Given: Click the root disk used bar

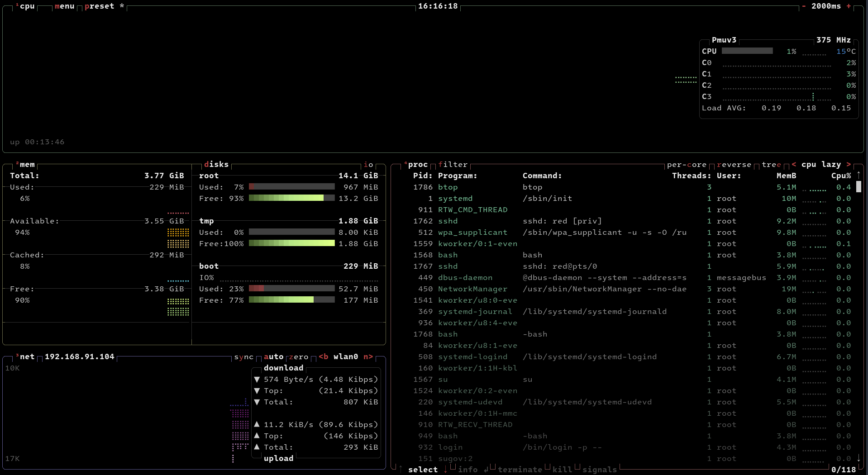Looking at the screenshot, I should click(291, 186).
